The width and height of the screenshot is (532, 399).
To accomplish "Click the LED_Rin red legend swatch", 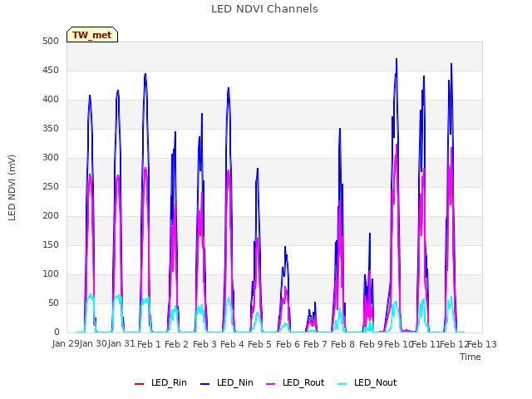I will (139, 384).
